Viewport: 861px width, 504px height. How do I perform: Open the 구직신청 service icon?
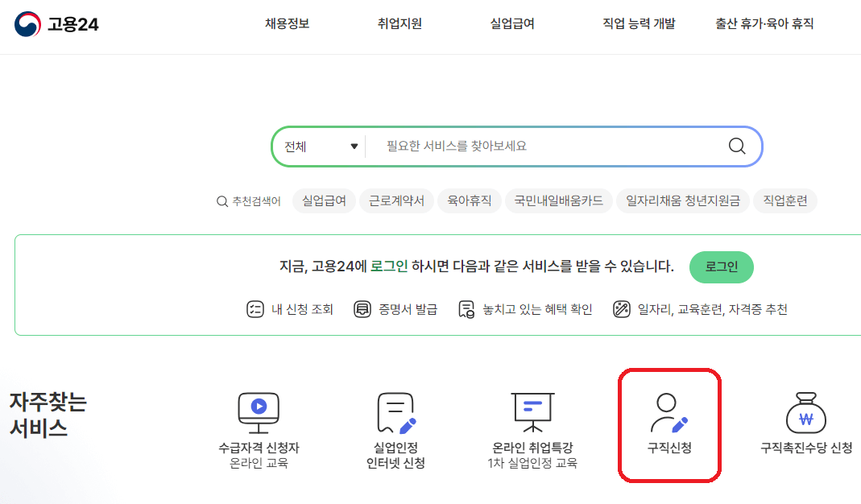pyautogui.click(x=668, y=415)
